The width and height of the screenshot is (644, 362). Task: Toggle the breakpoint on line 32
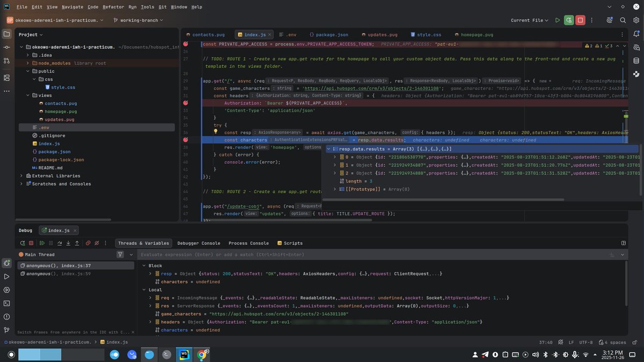186,102
